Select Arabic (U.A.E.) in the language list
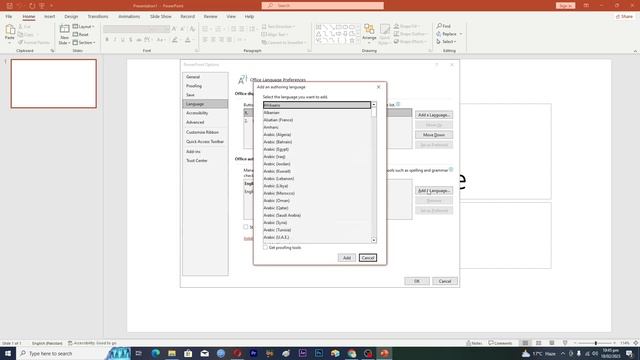This screenshot has height=360, width=640. [x=317, y=238]
